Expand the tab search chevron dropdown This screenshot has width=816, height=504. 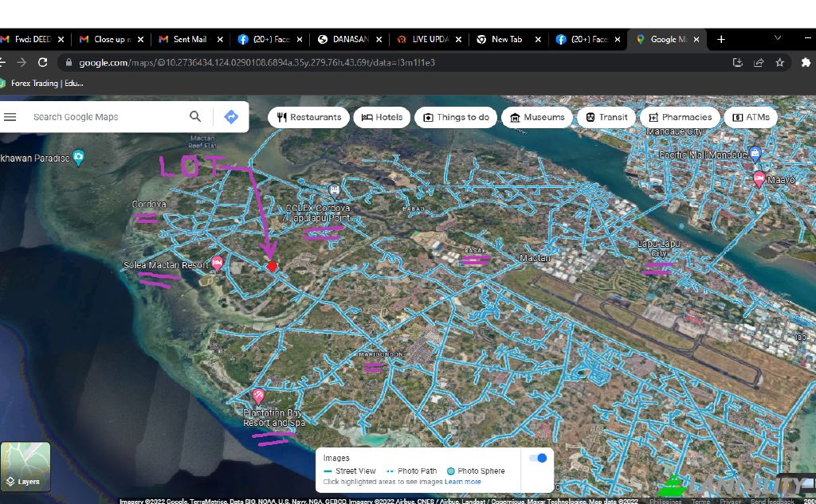(x=778, y=38)
